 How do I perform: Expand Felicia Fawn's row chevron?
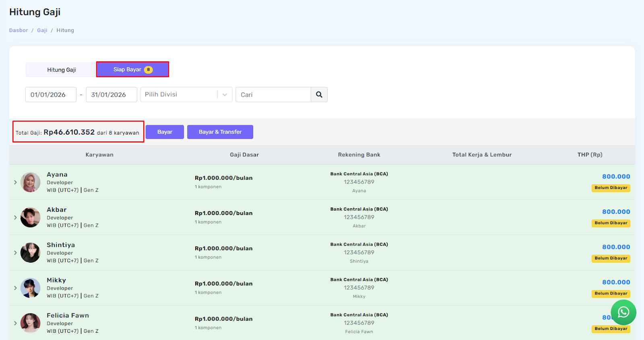point(15,323)
